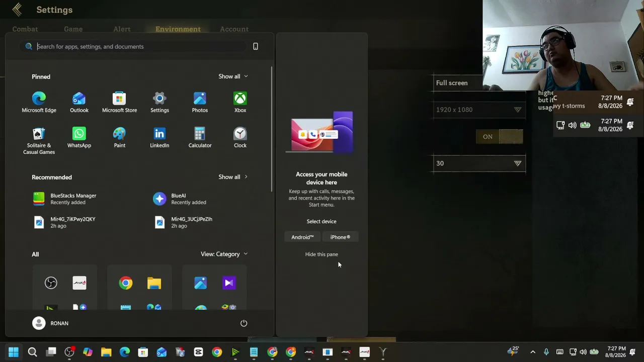Open Google Chrome in All apps grid
Image resolution: width=644 pixels, height=362 pixels.
click(x=126, y=283)
